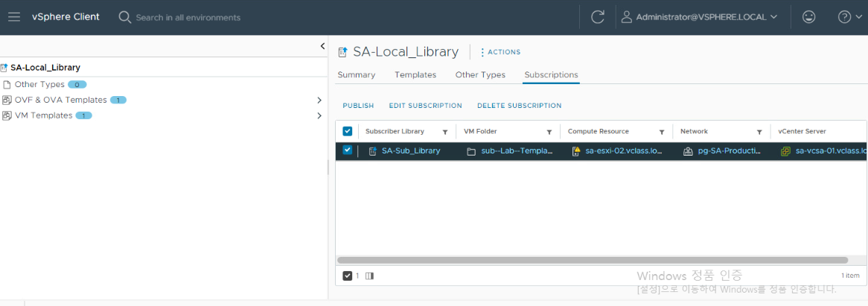Open the smiley feedback icon
Screen dimensions: 868x306
click(808, 17)
